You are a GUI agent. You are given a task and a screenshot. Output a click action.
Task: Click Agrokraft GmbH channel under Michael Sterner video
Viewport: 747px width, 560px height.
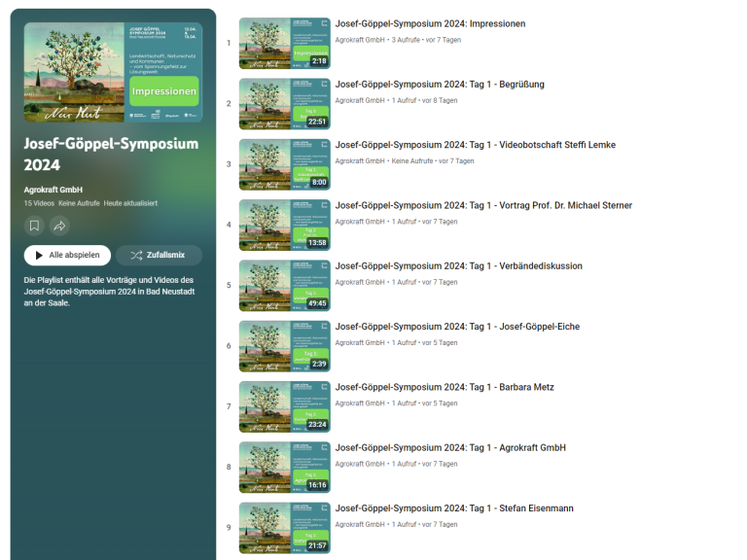pos(360,222)
